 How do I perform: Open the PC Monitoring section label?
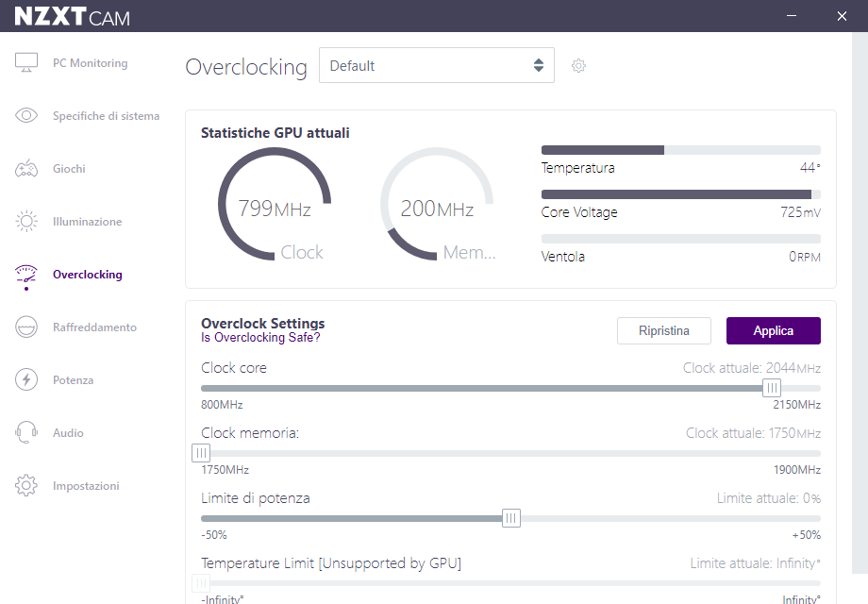90,63
